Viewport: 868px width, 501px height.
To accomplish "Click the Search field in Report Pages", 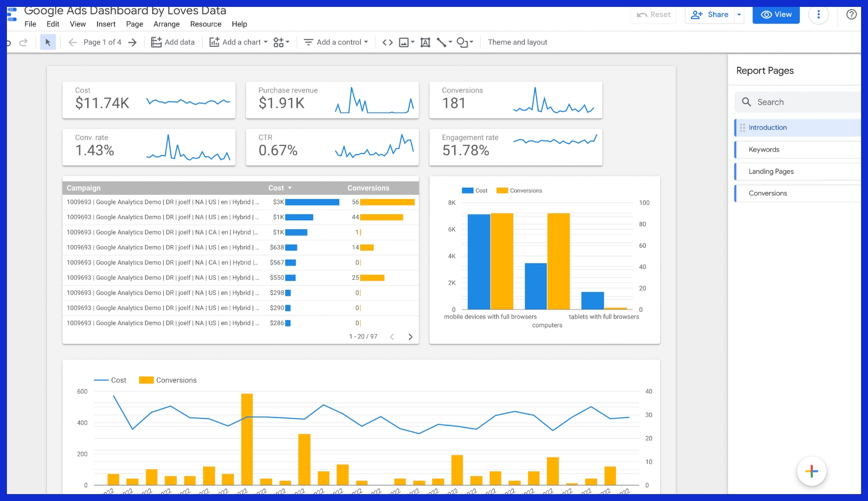I will tap(798, 102).
